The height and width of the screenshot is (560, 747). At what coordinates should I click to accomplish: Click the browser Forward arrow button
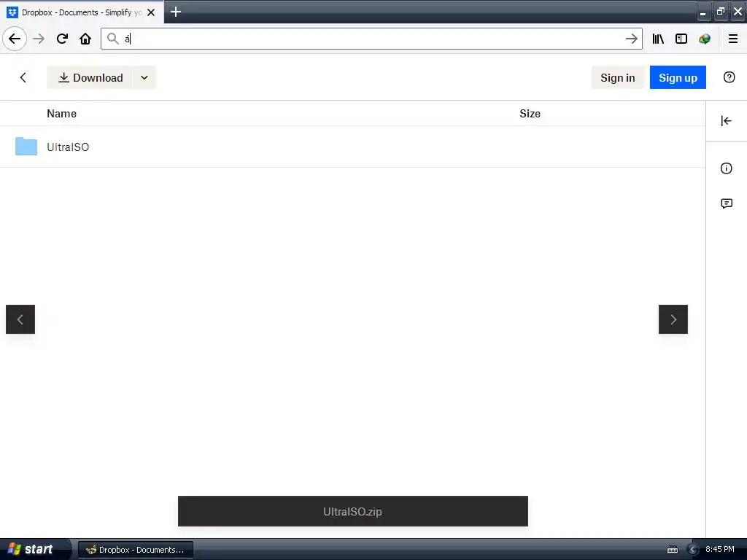39,39
